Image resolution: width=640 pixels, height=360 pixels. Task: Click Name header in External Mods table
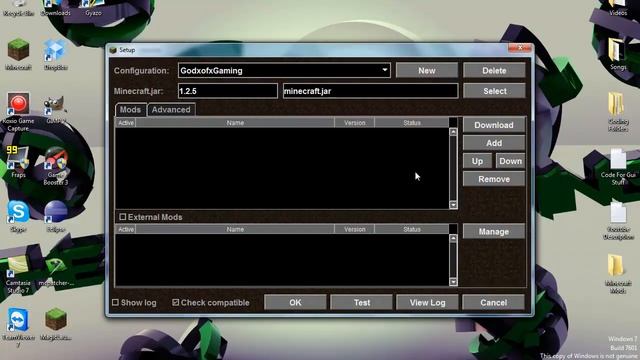coord(235,229)
